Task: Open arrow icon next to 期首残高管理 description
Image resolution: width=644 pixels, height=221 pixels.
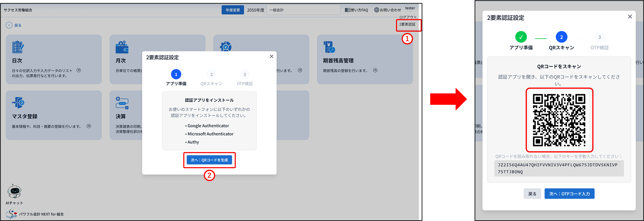Action: [x=375, y=70]
